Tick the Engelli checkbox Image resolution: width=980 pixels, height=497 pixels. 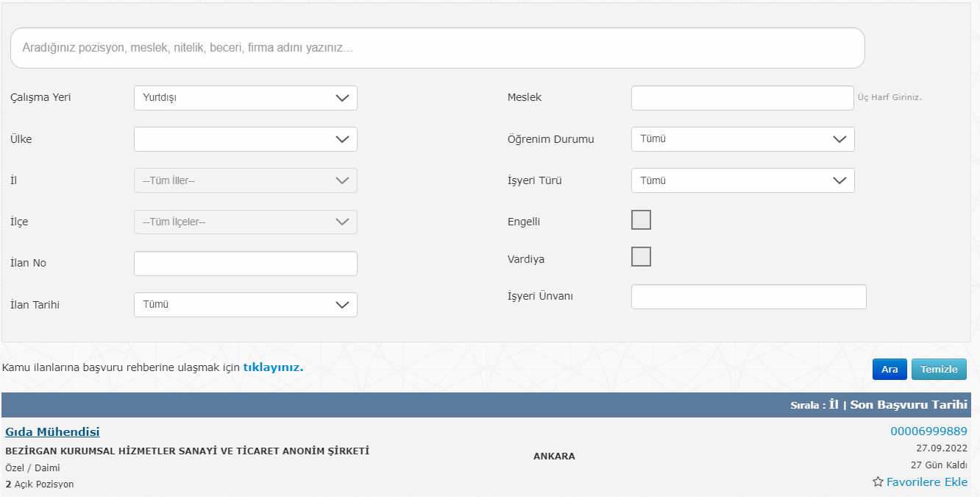tap(641, 219)
